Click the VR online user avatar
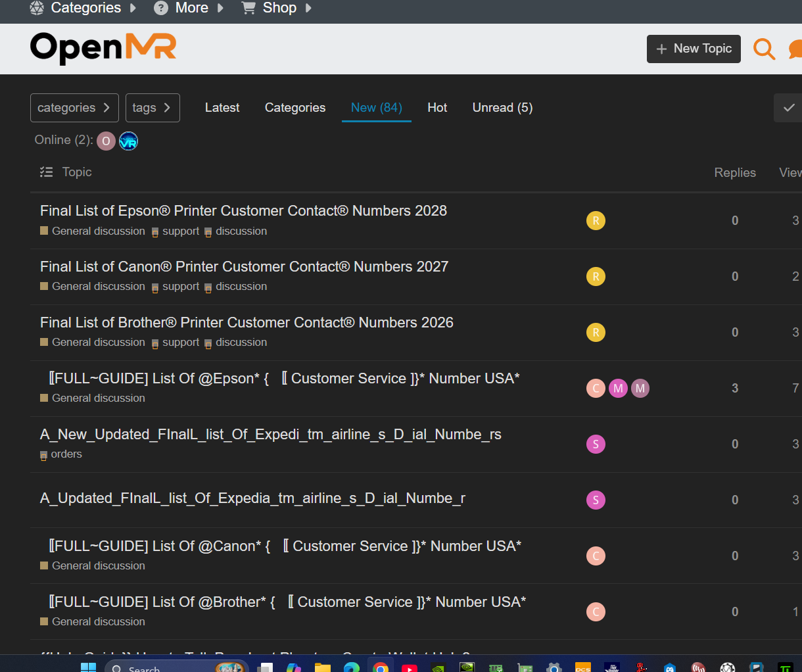Image resolution: width=802 pixels, height=672 pixels. pyautogui.click(x=128, y=141)
